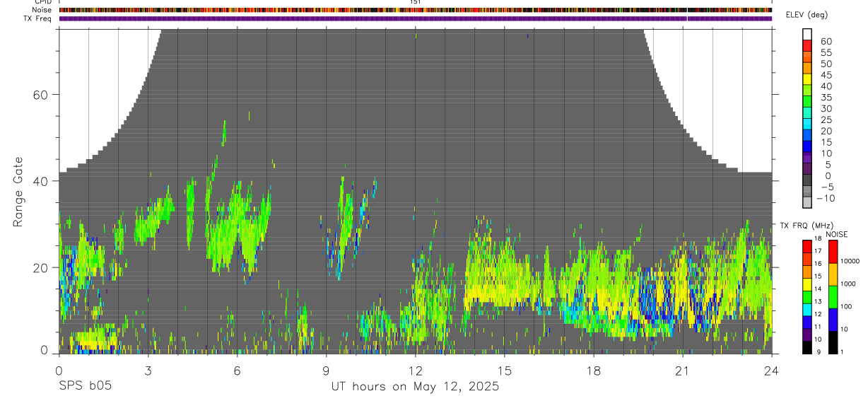Click x-axis tick label '24'
This screenshot has height=401, width=868.
point(772,370)
